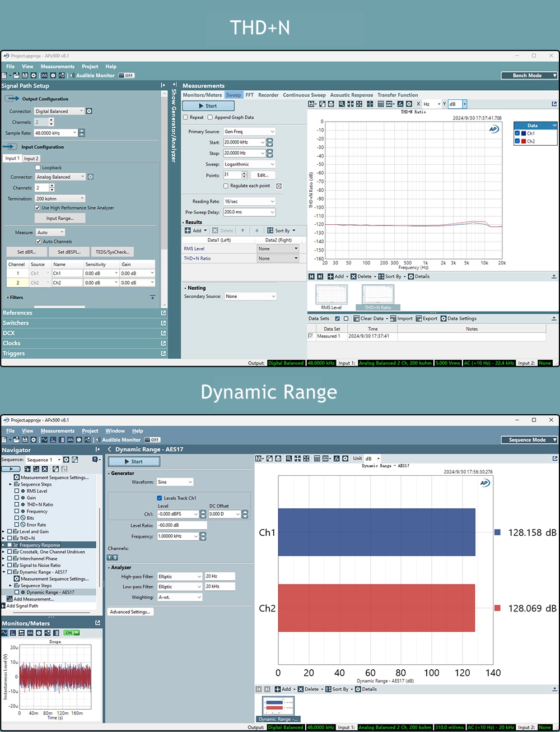Pop out the Monitors/Meters panel
Viewport: 560px width, 732px height.
[x=98, y=623]
